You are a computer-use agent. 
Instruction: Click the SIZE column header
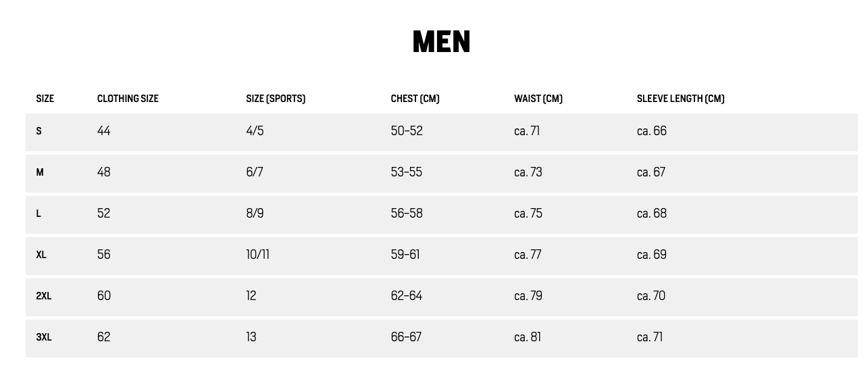click(45, 99)
